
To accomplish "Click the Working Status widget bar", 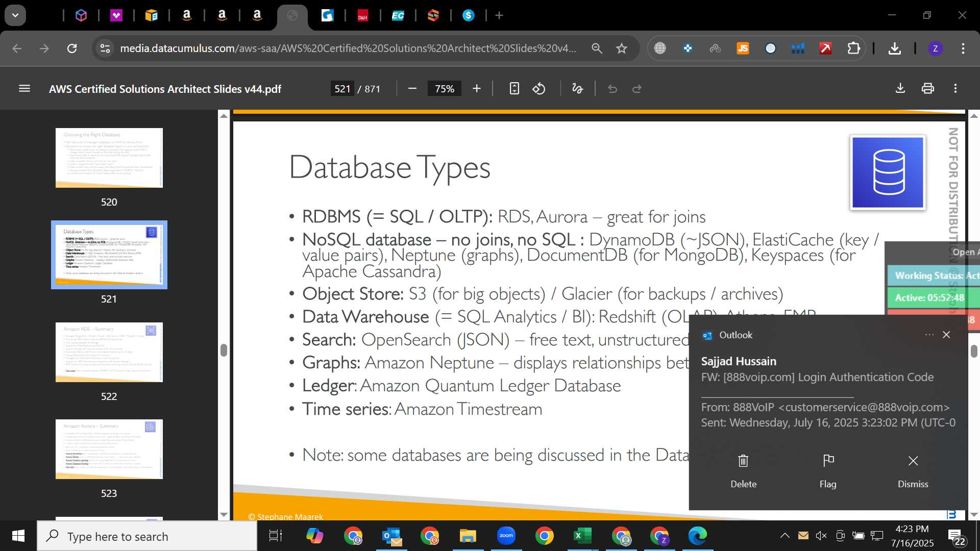I will point(933,275).
